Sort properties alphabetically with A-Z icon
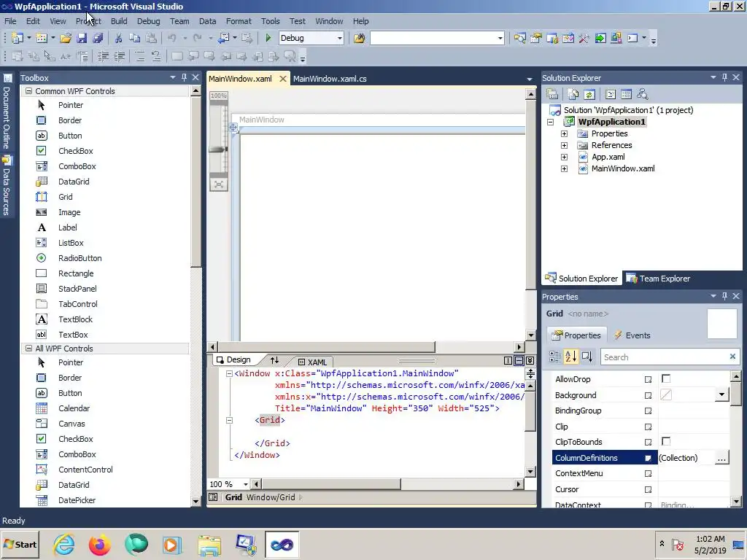Viewport: 747px width, 560px height. [x=570, y=357]
